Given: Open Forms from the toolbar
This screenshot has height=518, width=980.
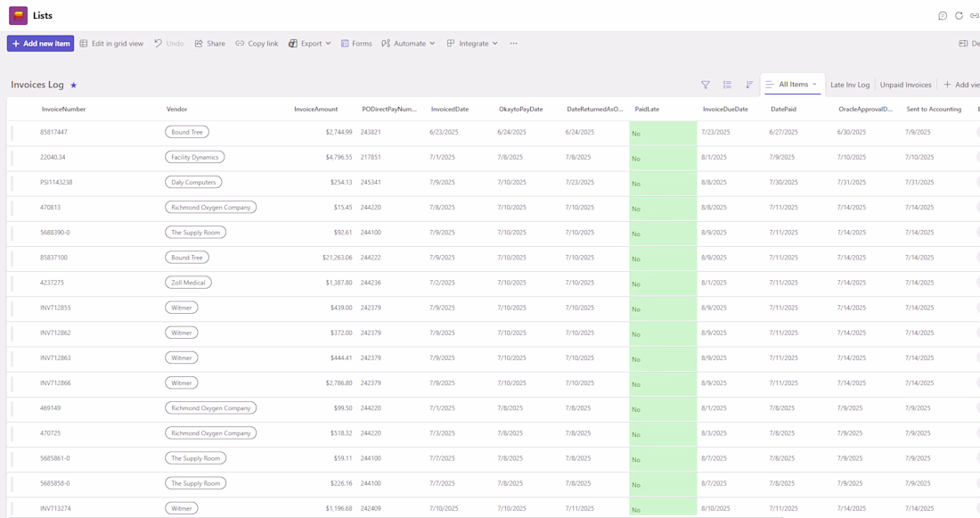Looking at the screenshot, I should 356,44.
